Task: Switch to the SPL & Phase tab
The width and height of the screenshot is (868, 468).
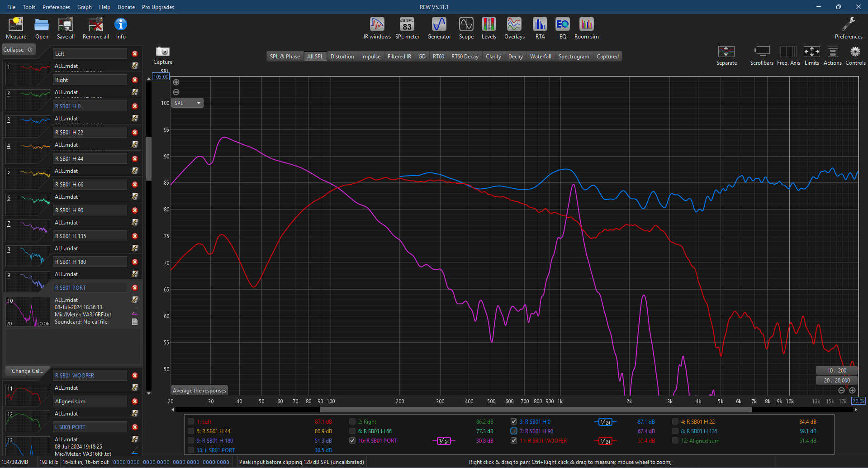Action: tap(285, 57)
